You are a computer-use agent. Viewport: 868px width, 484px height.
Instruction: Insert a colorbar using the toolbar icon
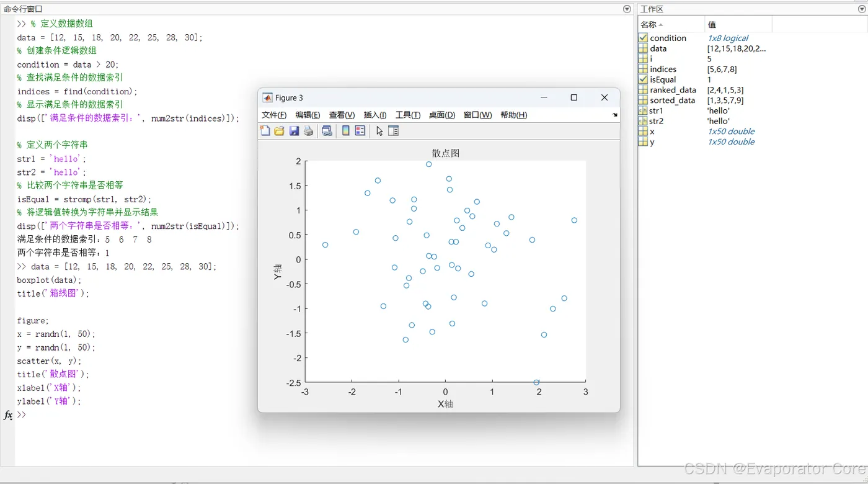point(346,131)
